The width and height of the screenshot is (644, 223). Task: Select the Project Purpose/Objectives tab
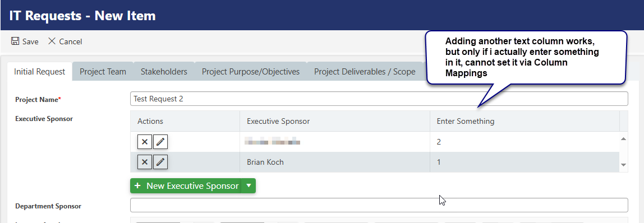click(x=251, y=72)
